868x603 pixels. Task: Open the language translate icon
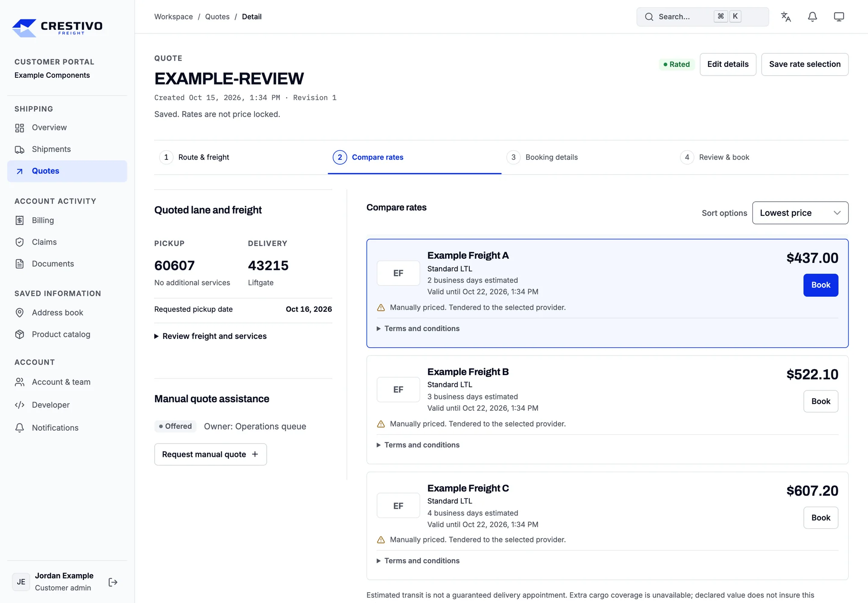coord(786,17)
